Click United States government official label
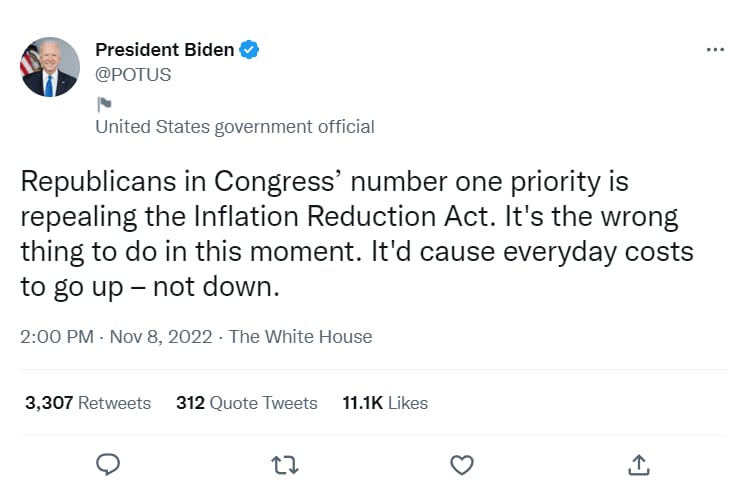The height and width of the screenshot is (482, 746). (x=235, y=127)
